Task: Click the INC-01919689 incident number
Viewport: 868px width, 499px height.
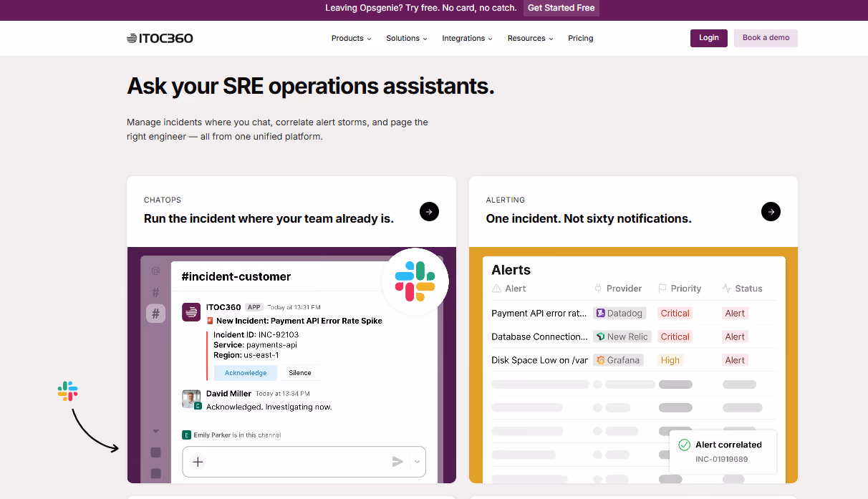Action: 722,459
